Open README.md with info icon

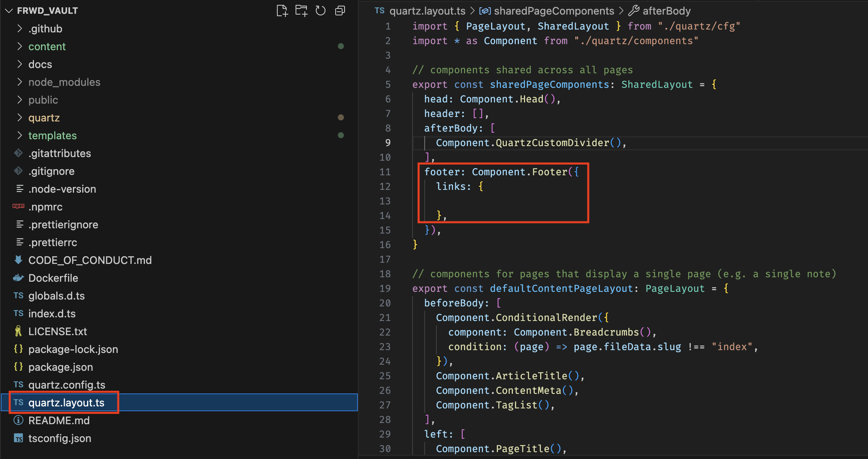point(59,421)
